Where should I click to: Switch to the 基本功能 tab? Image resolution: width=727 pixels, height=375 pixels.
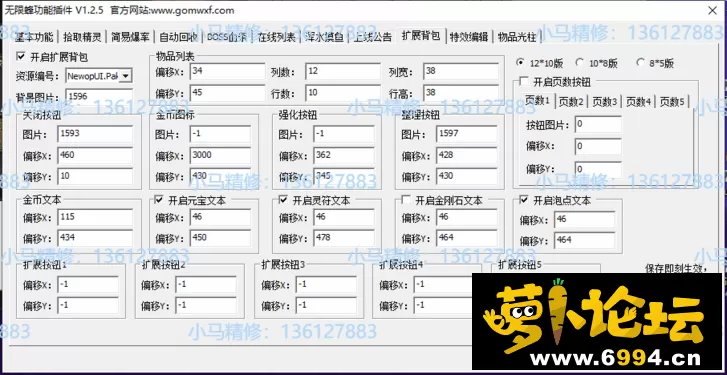34,37
